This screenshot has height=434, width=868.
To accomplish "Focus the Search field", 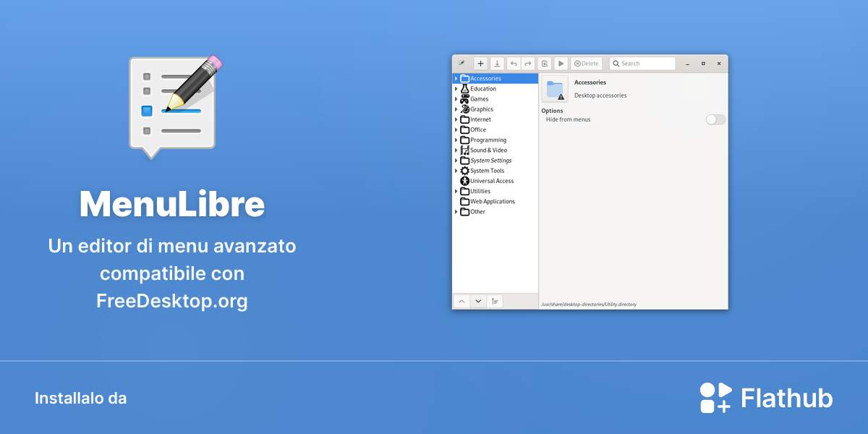I will click(x=642, y=64).
